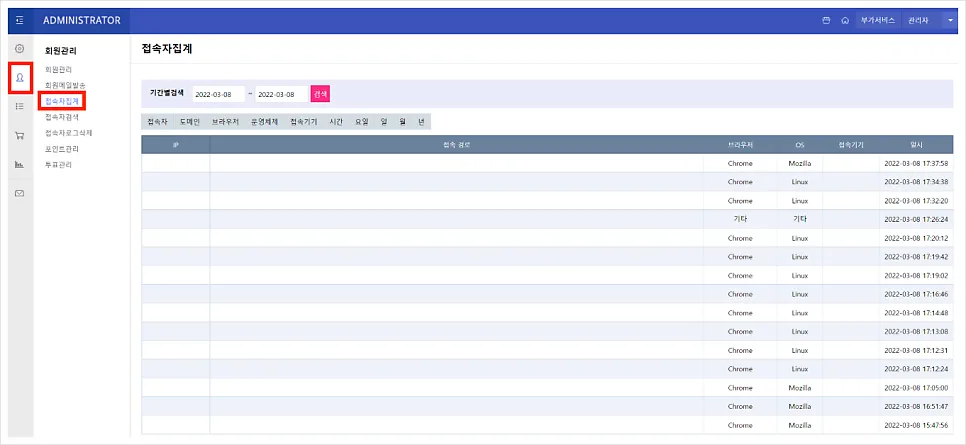
Task: Expand the 관리자 dropdown arrow
Action: pos(949,20)
